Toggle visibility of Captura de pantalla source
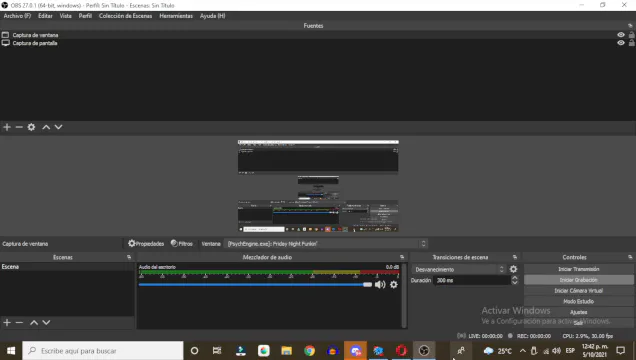 621,43
